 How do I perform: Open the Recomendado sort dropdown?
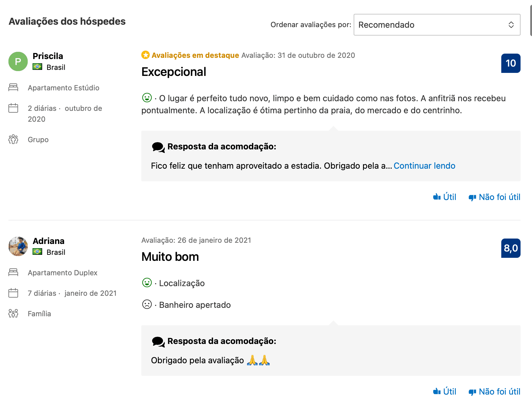(437, 25)
